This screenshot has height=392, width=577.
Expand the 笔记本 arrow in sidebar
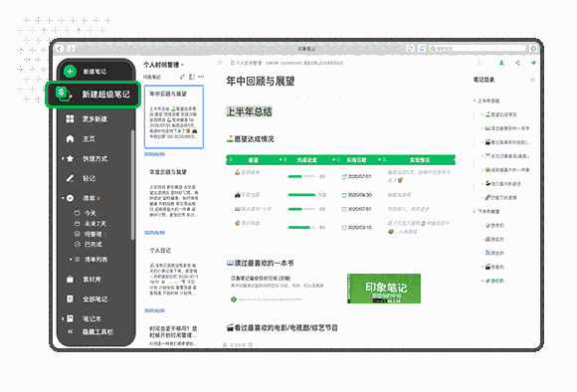(x=63, y=318)
